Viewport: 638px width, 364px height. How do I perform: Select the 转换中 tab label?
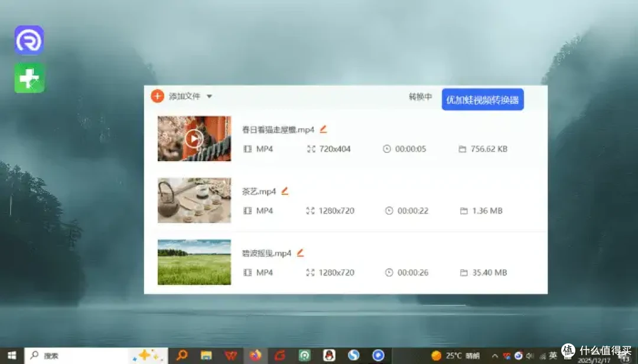tap(421, 97)
